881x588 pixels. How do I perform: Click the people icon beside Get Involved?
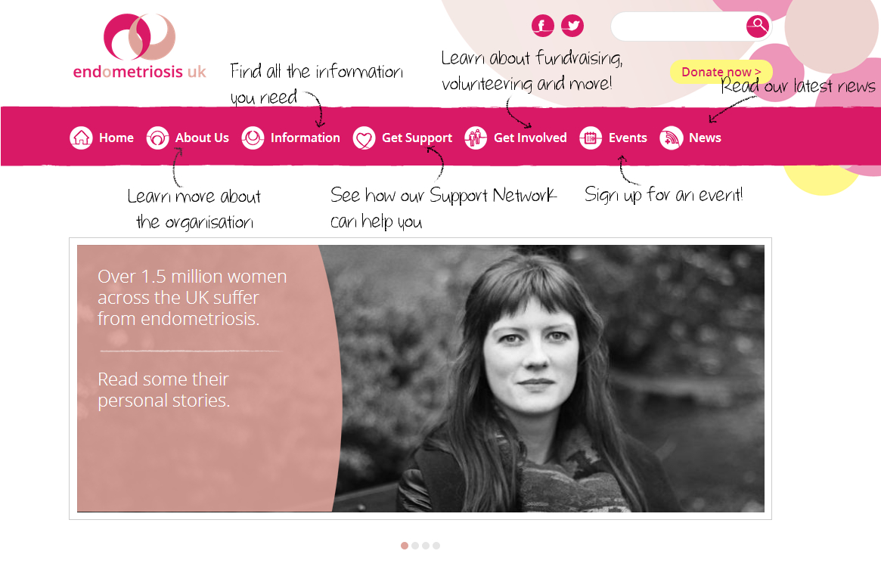coord(476,138)
